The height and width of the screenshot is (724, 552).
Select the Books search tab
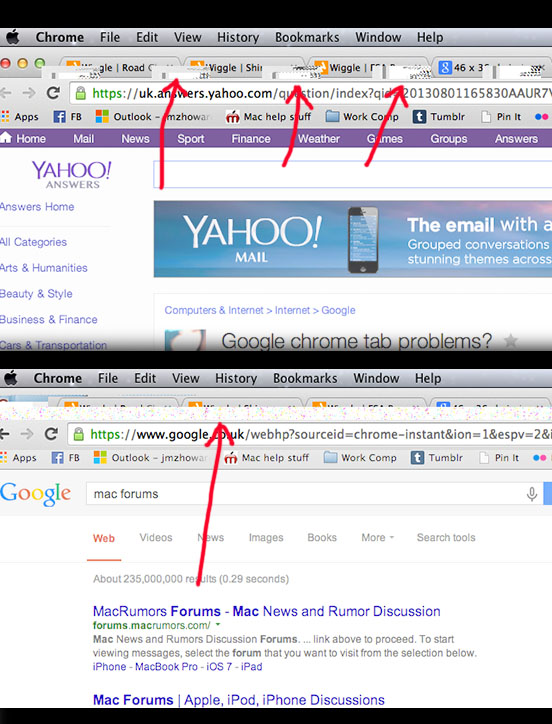(x=322, y=537)
